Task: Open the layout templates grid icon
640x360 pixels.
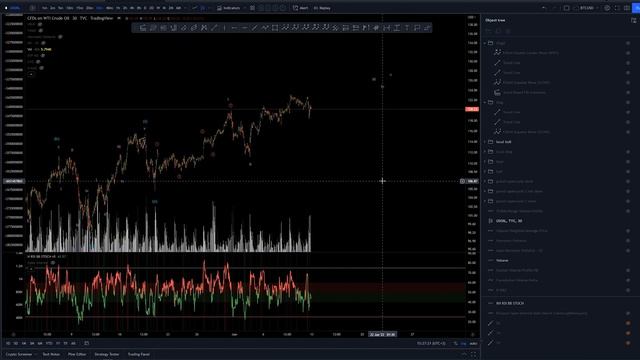Action: (252, 8)
